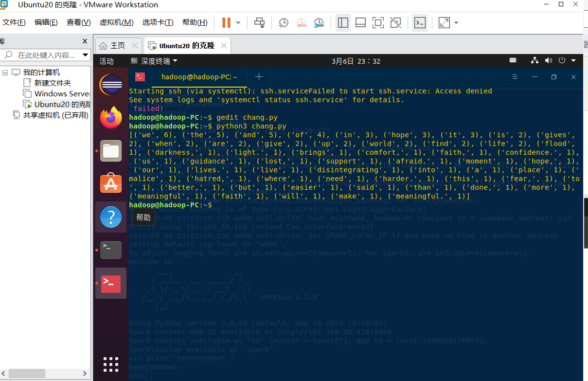Viewport: 588px width, 381px height.
Task: Close the 主页 tab
Action: pos(135,46)
